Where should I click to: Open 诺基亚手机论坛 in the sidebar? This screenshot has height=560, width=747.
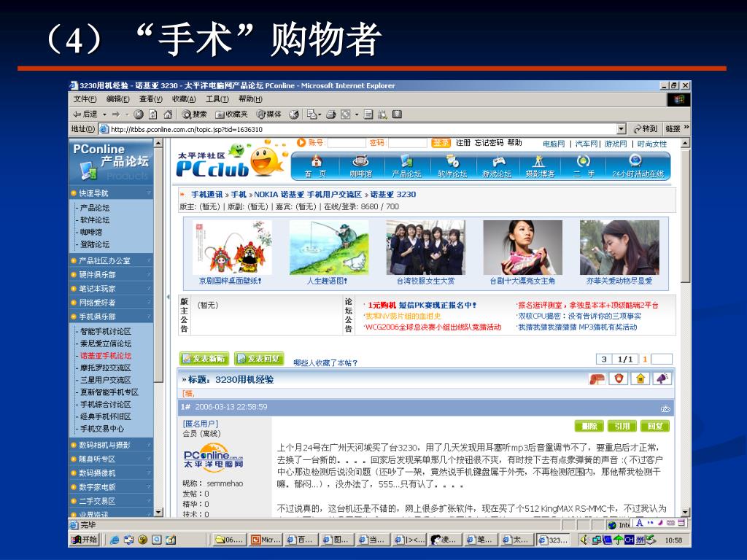pyautogui.click(x=105, y=356)
